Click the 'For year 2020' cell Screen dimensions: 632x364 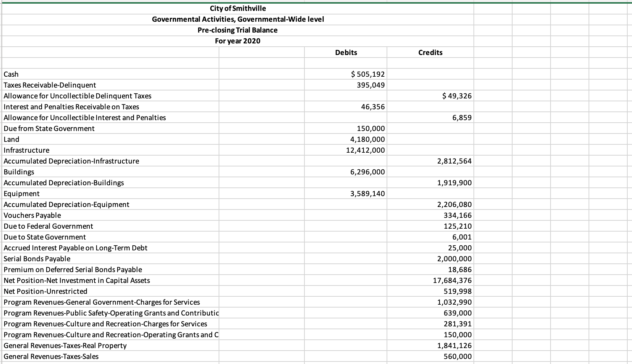click(x=238, y=41)
